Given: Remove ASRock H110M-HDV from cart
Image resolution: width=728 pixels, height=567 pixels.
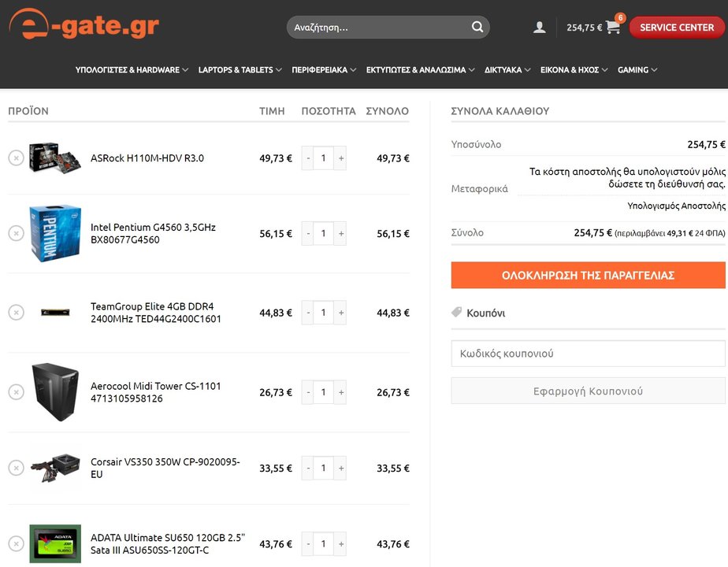Looking at the screenshot, I should click(17, 157).
